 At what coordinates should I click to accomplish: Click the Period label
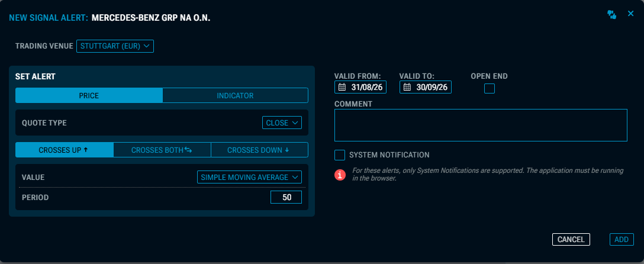[x=36, y=198]
